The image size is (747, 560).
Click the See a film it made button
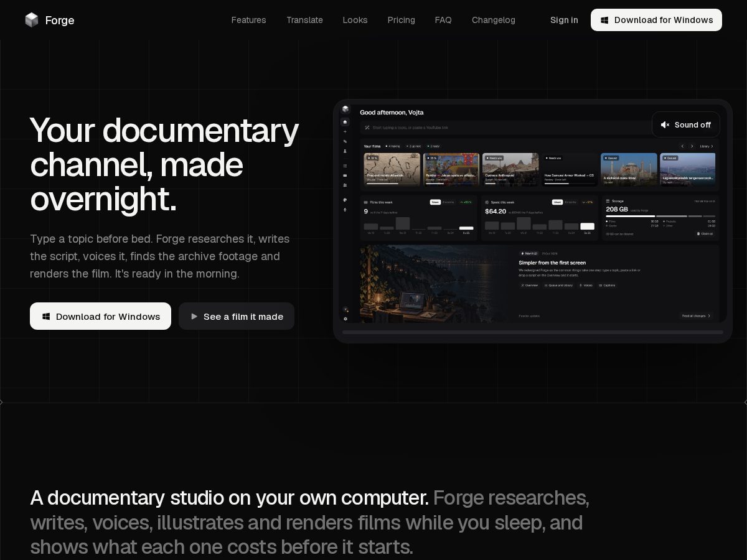coord(237,316)
